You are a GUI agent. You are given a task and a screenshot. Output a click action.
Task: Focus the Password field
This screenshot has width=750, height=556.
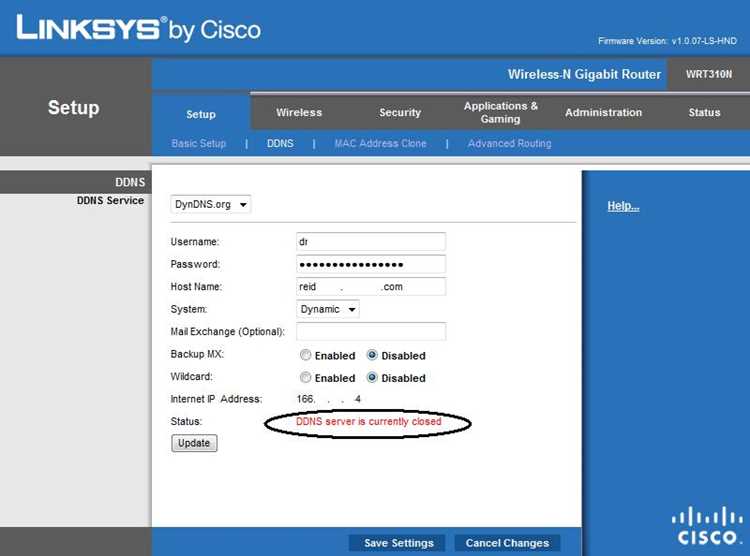click(371, 264)
